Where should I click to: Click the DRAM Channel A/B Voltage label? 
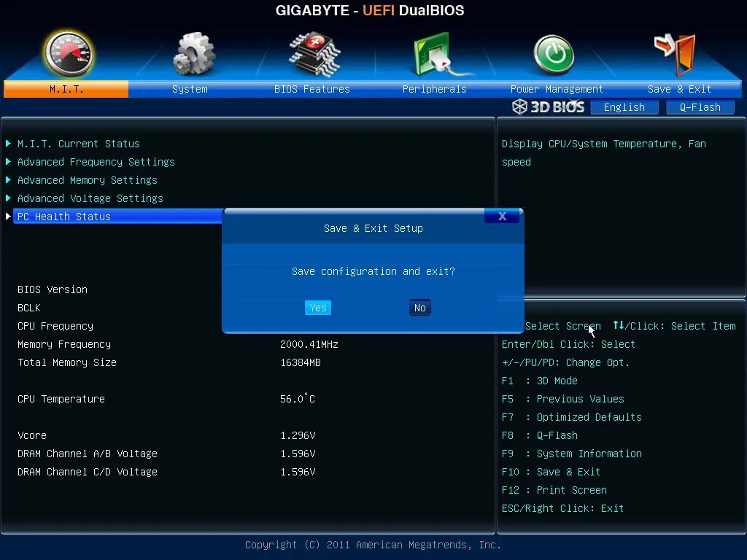click(x=88, y=454)
